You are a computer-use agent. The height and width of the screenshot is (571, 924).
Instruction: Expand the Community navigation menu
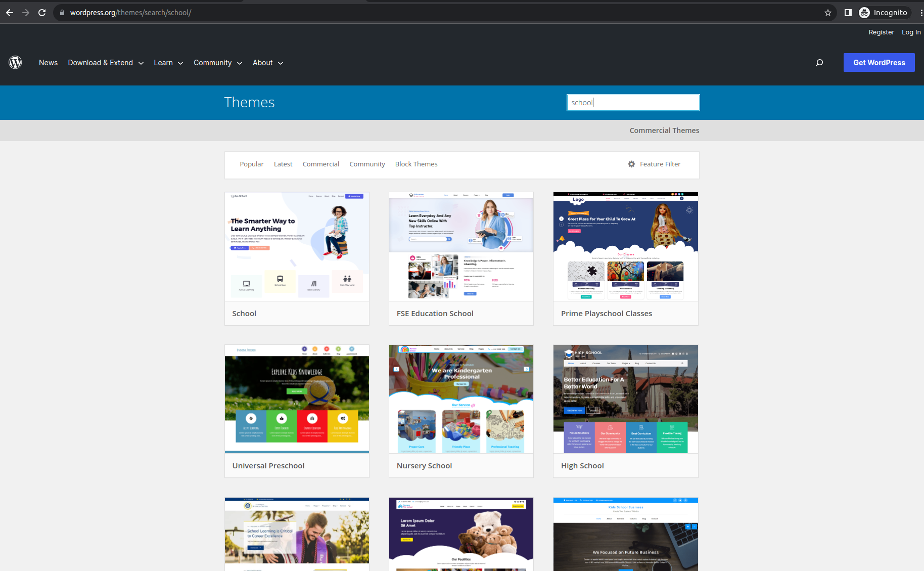click(218, 63)
